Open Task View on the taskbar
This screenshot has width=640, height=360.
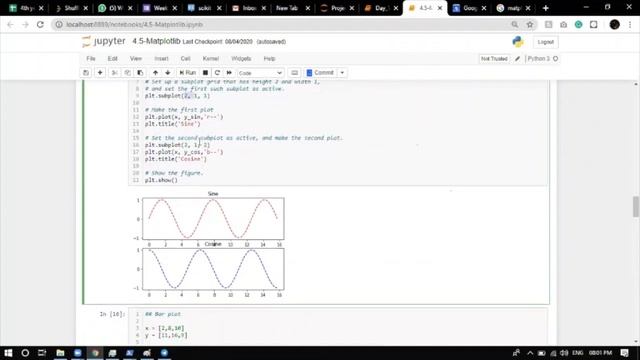[42, 353]
